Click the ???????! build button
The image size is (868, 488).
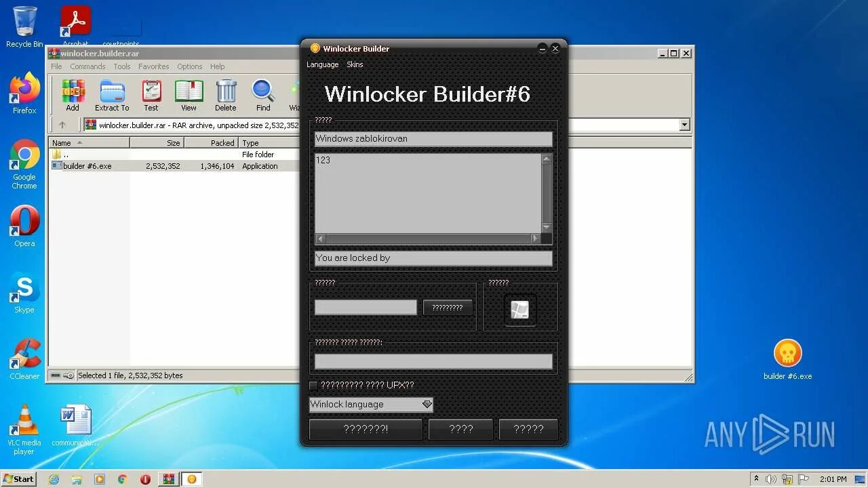(x=366, y=429)
